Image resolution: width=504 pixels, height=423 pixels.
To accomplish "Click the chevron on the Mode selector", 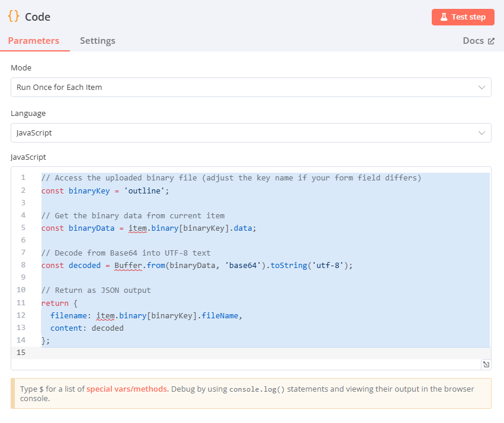I will [x=481, y=87].
